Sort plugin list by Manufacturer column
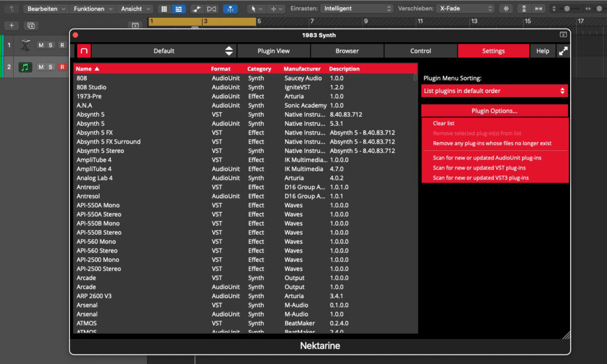Viewport: 607px width, 364px height. tap(302, 69)
